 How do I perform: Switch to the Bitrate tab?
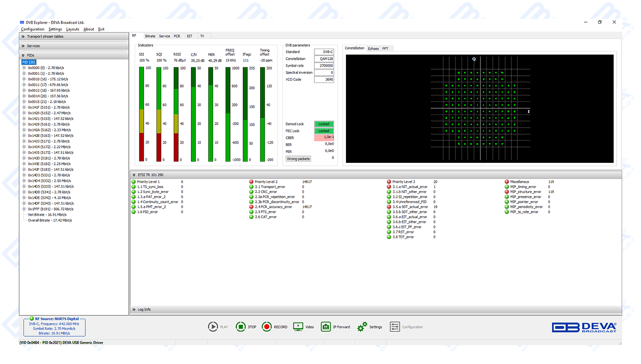coord(150,36)
